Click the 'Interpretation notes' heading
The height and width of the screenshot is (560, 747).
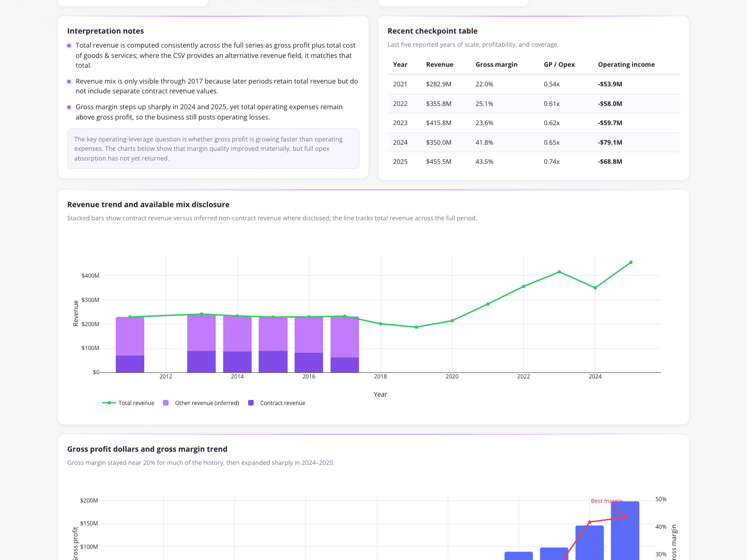[106, 31]
